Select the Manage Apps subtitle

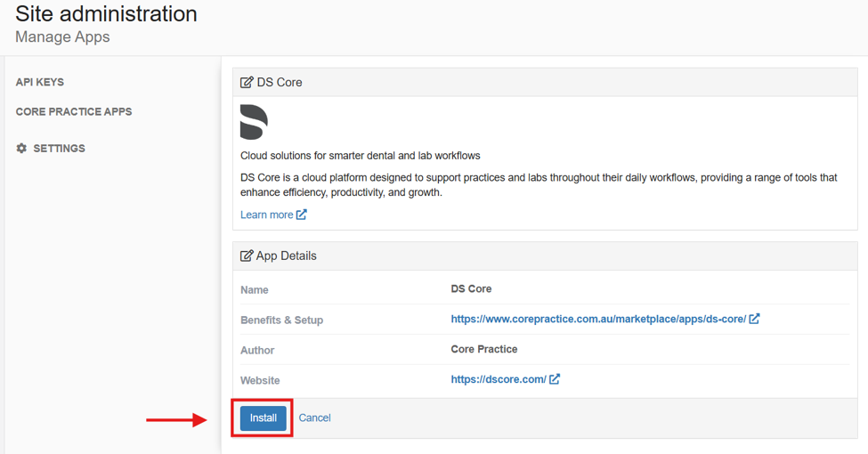click(x=62, y=37)
